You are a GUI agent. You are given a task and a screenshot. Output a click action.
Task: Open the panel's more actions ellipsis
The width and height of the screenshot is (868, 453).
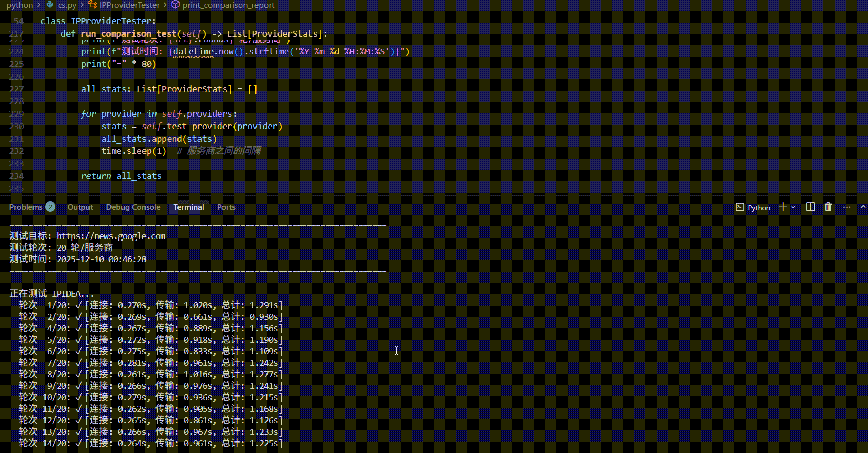pyautogui.click(x=847, y=207)
